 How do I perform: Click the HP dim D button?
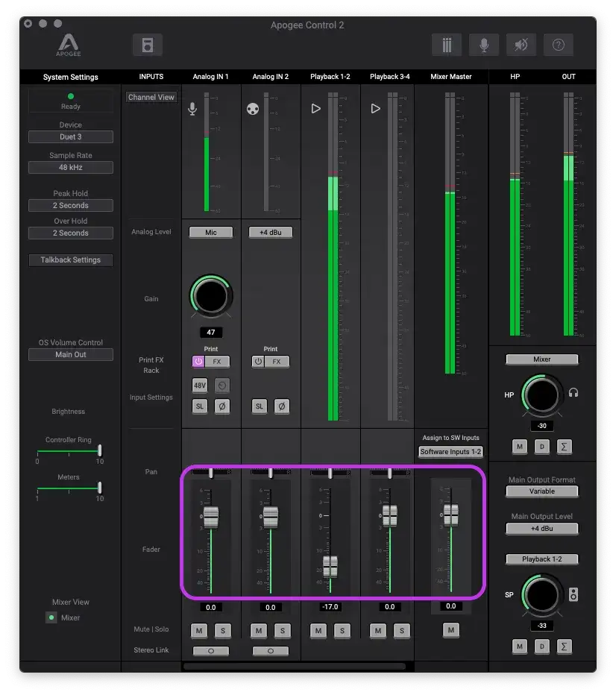541,447
